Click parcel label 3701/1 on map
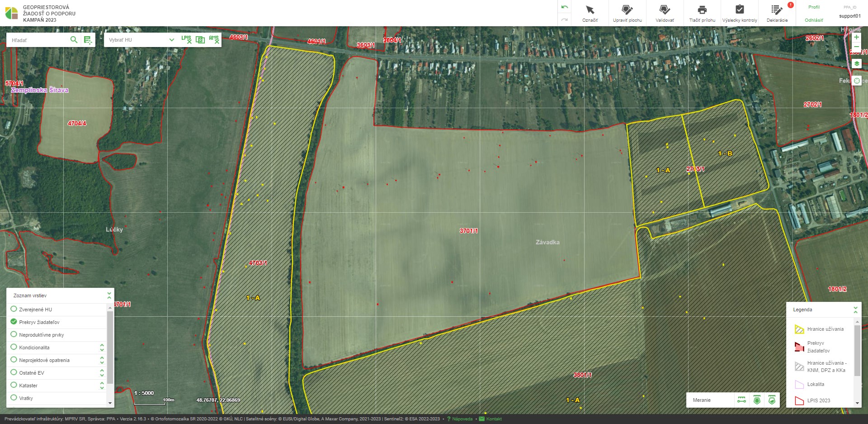The height and width of the screenshot is (424, 868). (469, 231)
